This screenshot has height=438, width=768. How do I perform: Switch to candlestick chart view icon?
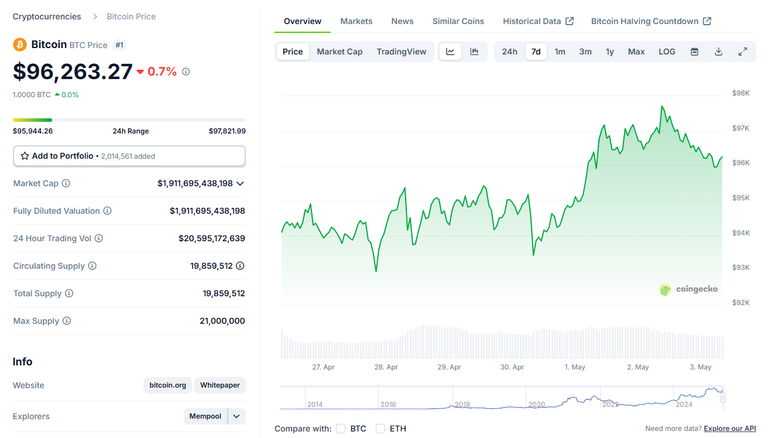coord(474,51)
